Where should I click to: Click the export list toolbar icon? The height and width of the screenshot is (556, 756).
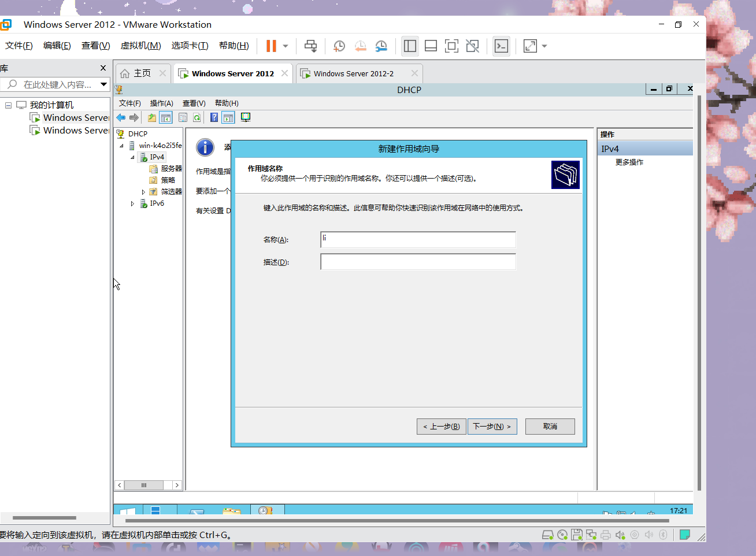183,118
